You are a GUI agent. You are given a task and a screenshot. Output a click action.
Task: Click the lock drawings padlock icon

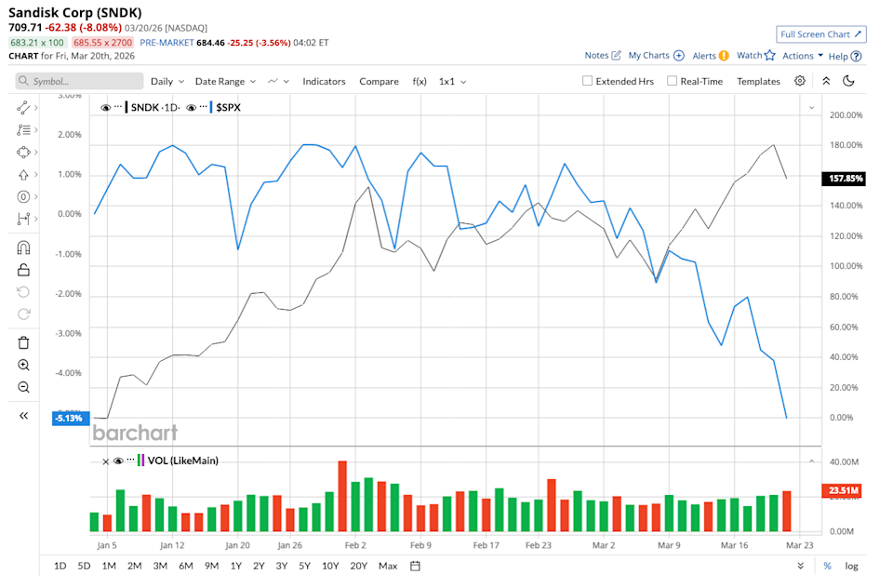coord(24,270)
